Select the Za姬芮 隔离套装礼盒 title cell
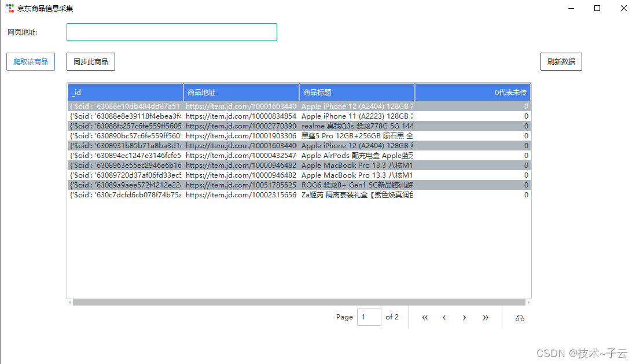Screen dimensions: 636x364 pyautogui.click(x=357, y=195)
